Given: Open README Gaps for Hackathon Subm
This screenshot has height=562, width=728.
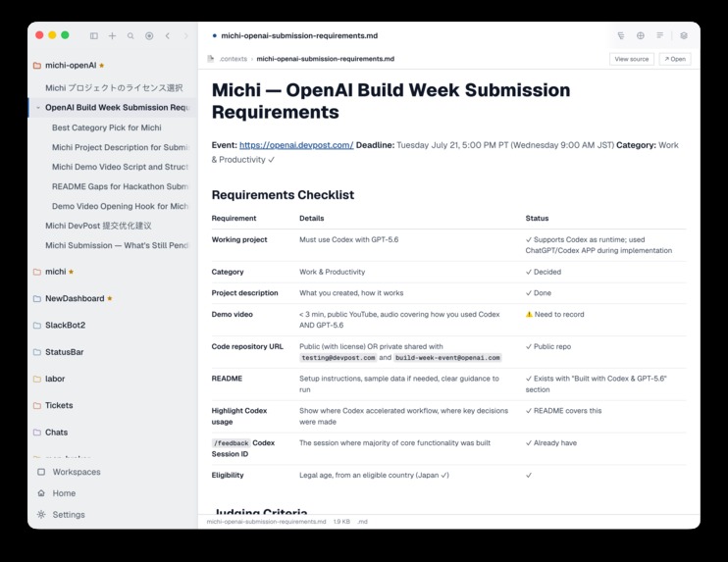Looking at the screenshot, I should (x=120, y=186).
